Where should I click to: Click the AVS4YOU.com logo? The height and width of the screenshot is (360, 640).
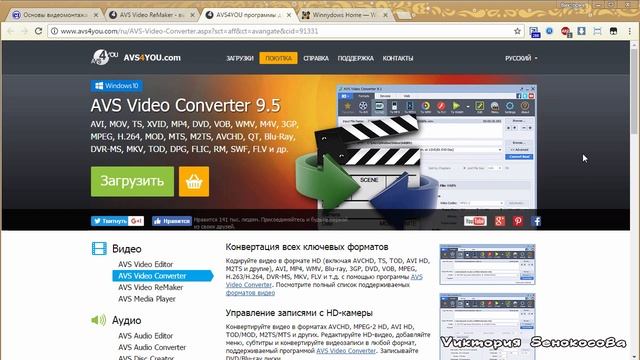coord(136,58)
